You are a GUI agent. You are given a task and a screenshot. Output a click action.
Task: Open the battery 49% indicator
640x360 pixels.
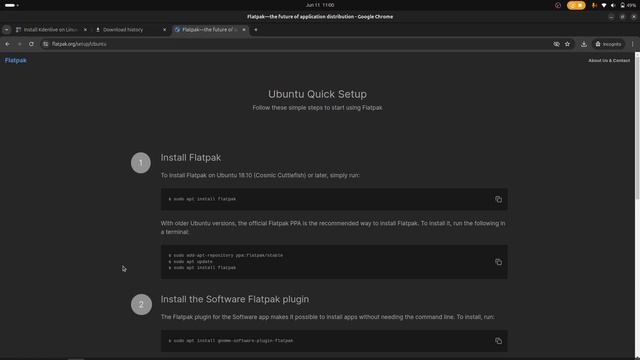coord(628,5)
